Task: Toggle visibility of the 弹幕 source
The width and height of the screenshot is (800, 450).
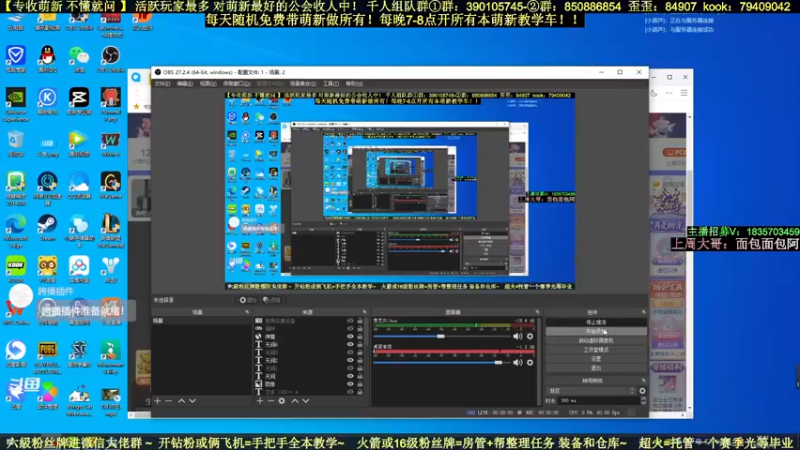Action: (x=350, y=337)
